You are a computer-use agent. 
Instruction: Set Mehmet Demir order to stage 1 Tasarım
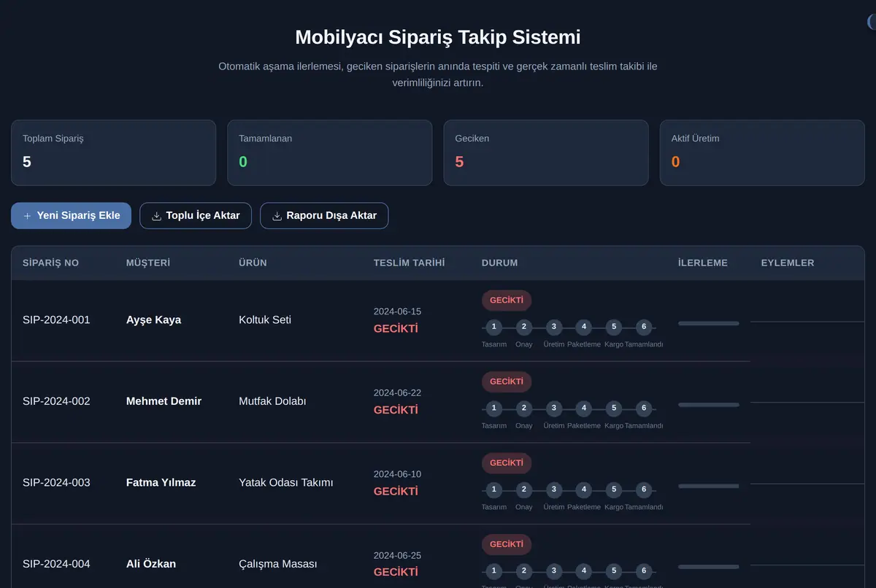click(494, 409)
